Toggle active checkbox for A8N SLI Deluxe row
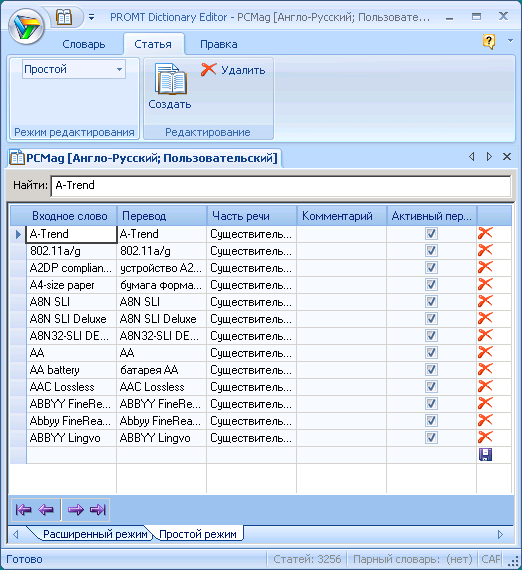Viewport: 522px width, 570px height. pyautogui.click(x=431, y=319)
